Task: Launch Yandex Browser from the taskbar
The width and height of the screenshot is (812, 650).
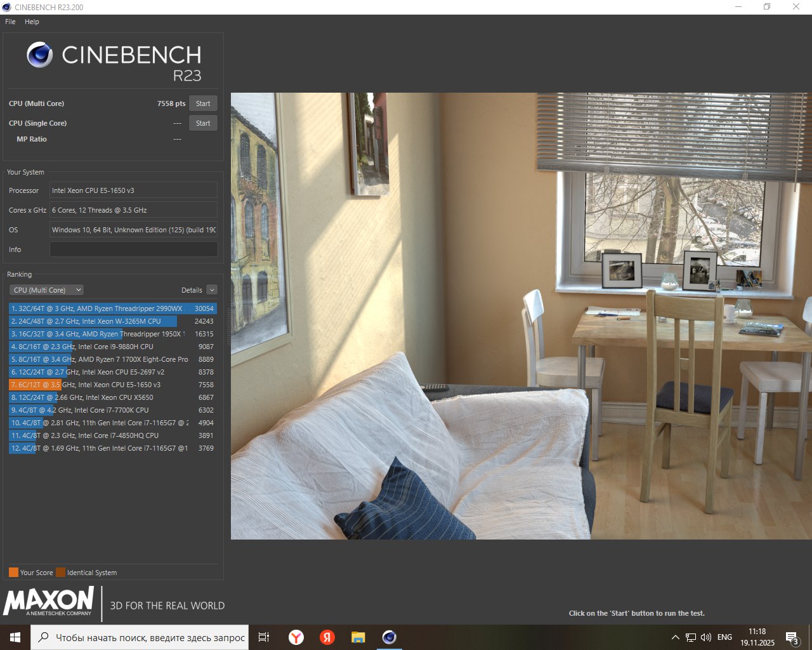Action: tap(296, 637)
